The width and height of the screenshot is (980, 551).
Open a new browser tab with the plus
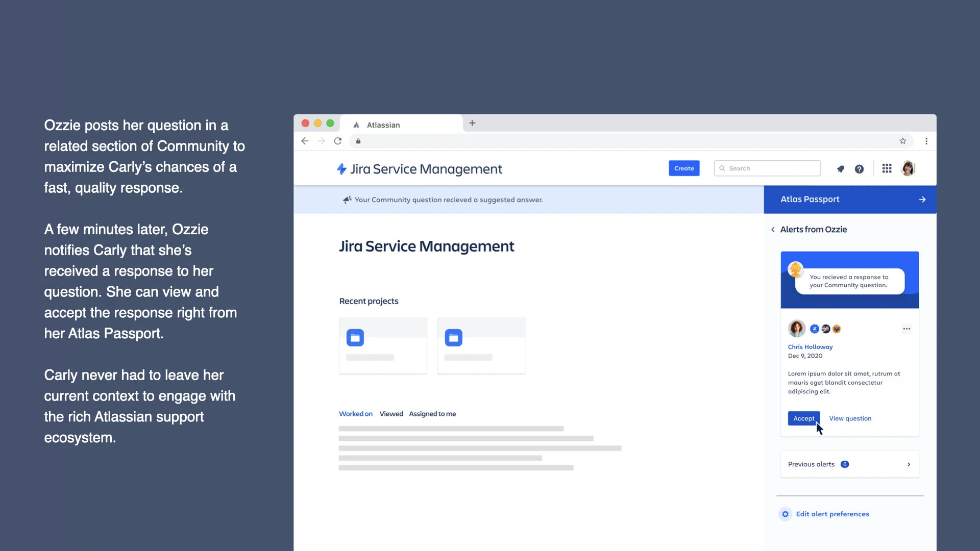(472, 123)
